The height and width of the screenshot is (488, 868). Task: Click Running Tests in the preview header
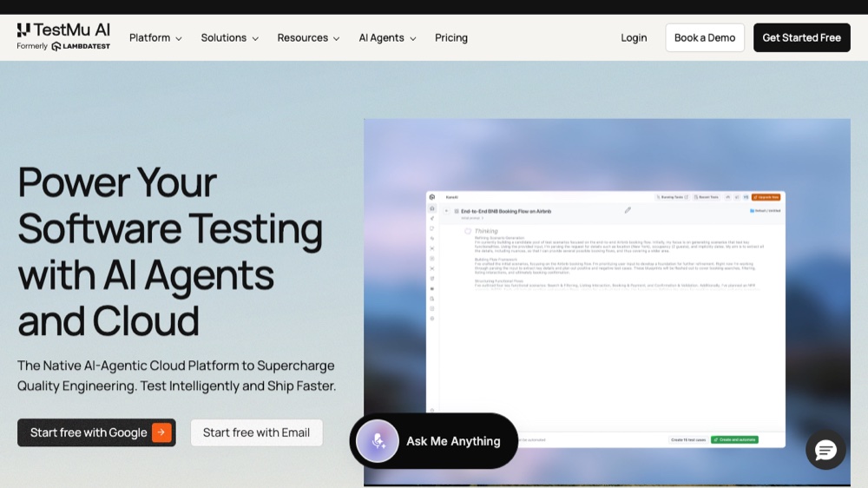(x=672, y=197)
